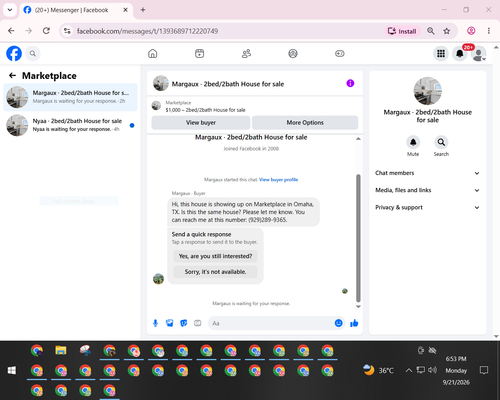Send a thumbs-up like
The height and width of the screenshot is (400, 500).
coord(354,323)
